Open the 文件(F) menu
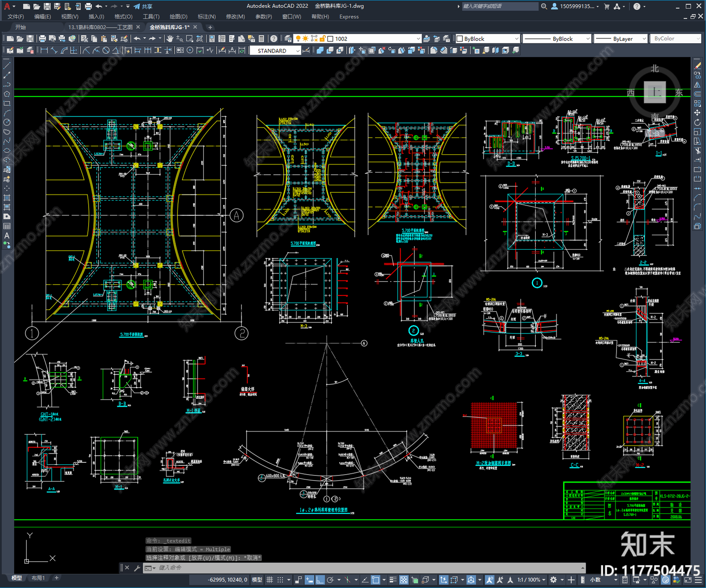706x588 pixels. coord(15,17)
